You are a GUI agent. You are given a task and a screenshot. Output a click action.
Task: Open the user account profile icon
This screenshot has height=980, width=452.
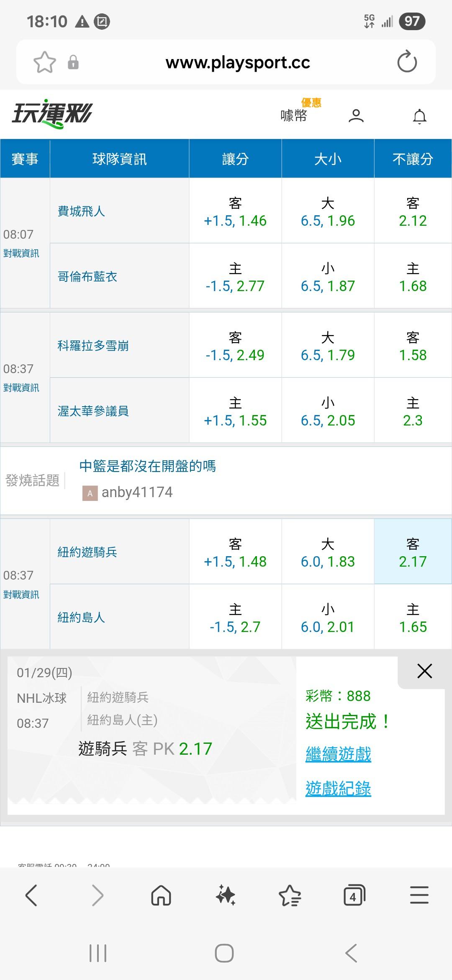(356, 116)
